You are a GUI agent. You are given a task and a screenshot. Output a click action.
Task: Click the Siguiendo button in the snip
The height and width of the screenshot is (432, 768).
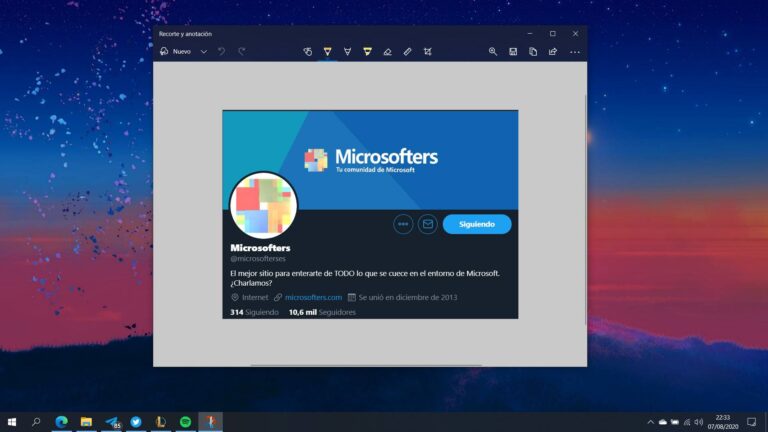pyautogui.click(x=477, y=224)
